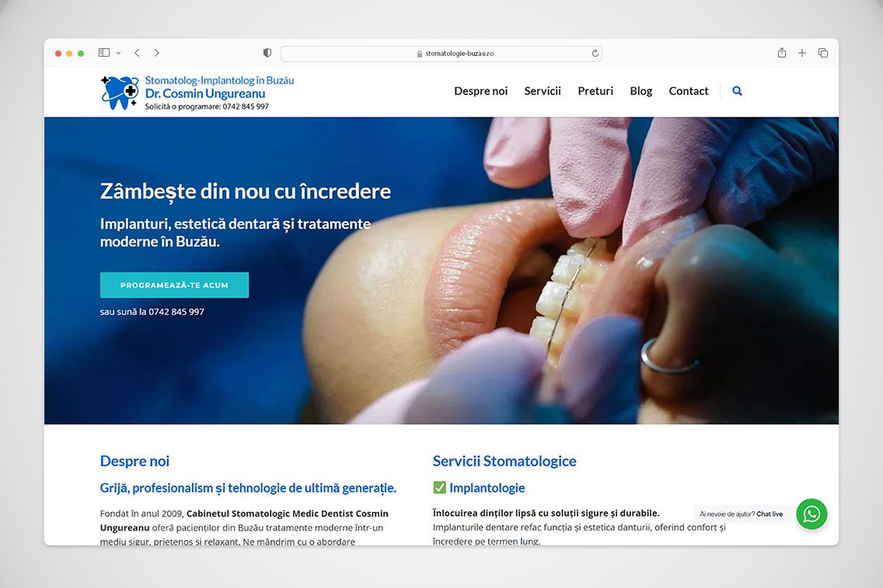Open the Contact page link
883x588 pixels.
(x=688, y=91)
